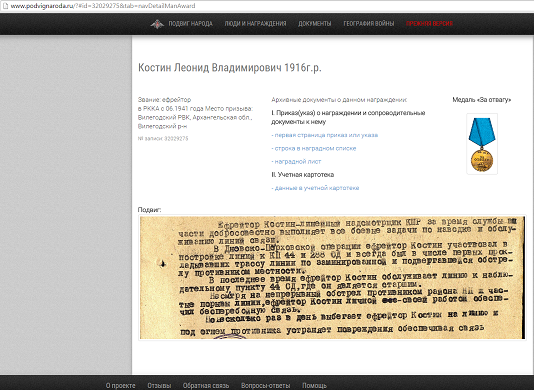Open the ПОДВИГ НАРОДА home menu item
534x390 pixels.
[x=190, y=24]
